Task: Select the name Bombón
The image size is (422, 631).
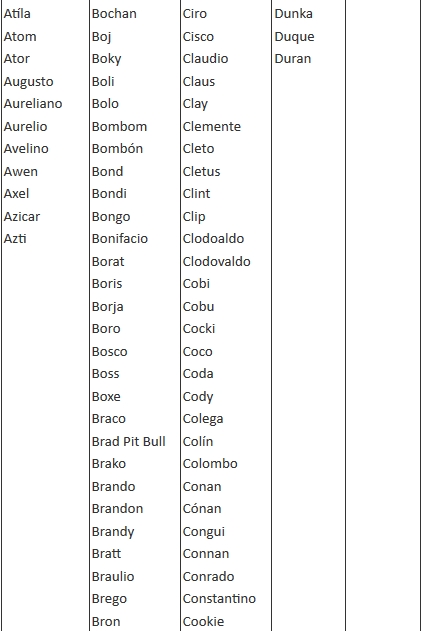Action: click(117, 148)
